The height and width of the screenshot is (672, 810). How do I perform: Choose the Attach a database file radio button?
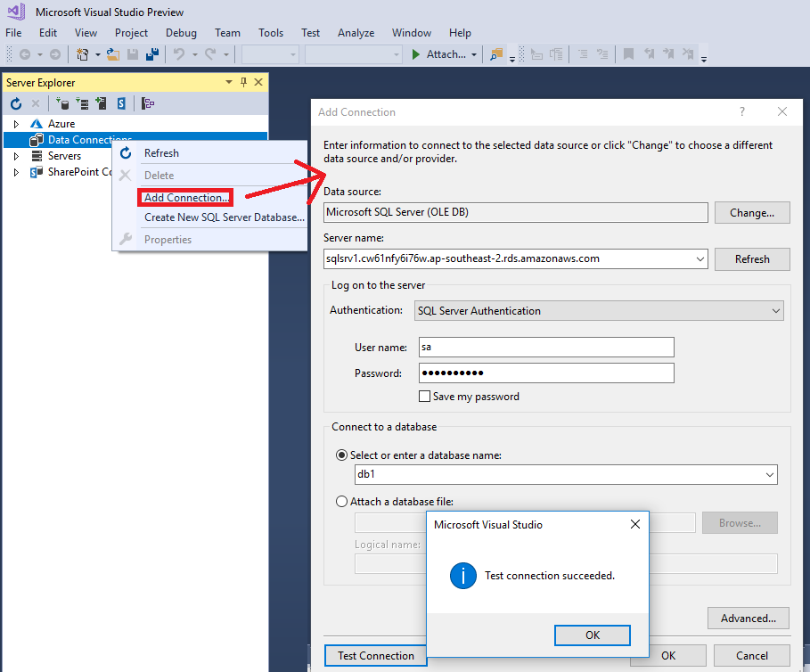click(x=341, y=502)
